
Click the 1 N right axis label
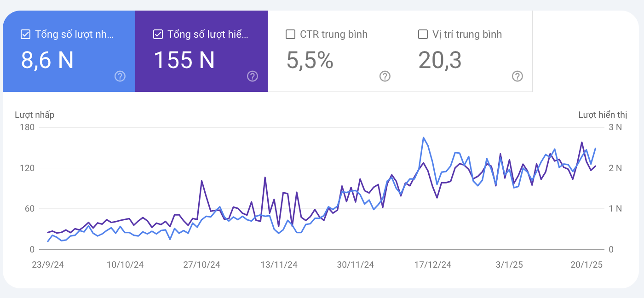615,209
